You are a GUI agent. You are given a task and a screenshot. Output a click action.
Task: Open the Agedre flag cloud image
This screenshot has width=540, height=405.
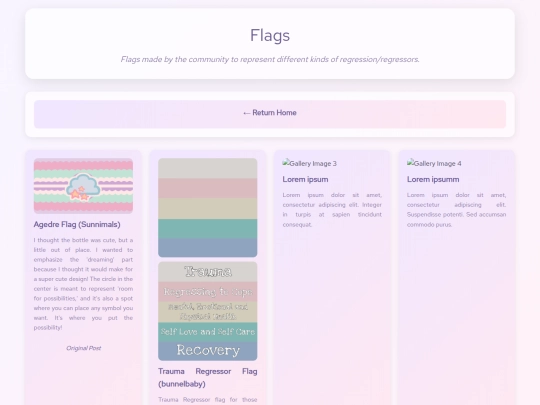(83, 186)
